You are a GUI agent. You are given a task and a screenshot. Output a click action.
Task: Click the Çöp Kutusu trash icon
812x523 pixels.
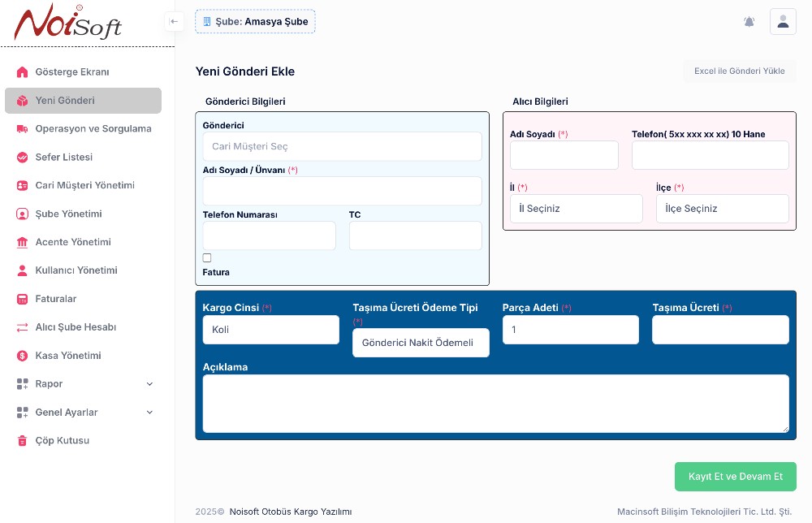pyautogui.click(x=22, y=441)
